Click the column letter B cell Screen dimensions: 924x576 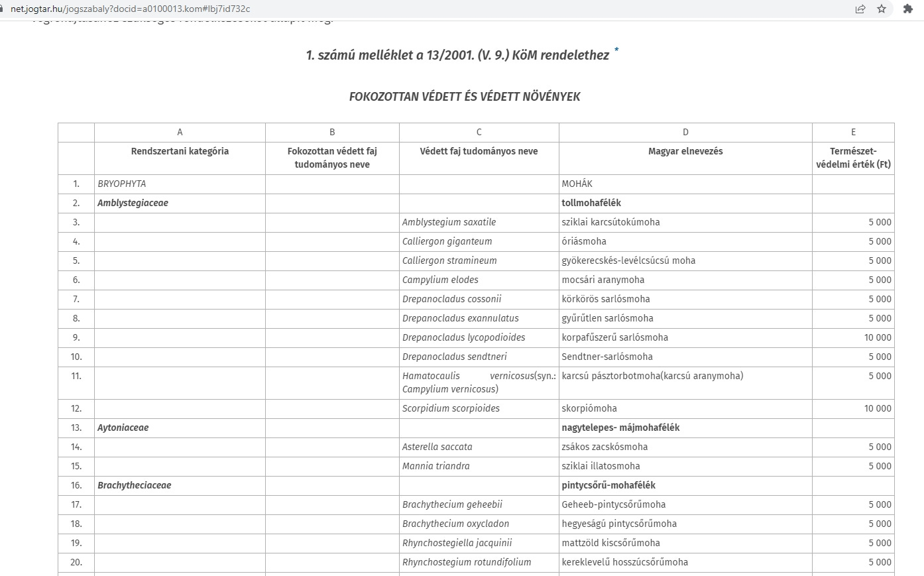click(x=332, y=132)
